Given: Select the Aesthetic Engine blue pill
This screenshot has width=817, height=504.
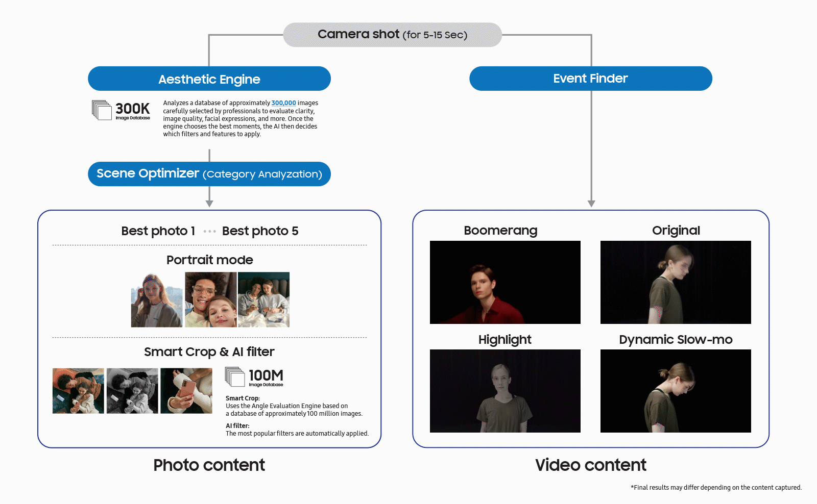Looking at the screenshot, I should (209, 79).
